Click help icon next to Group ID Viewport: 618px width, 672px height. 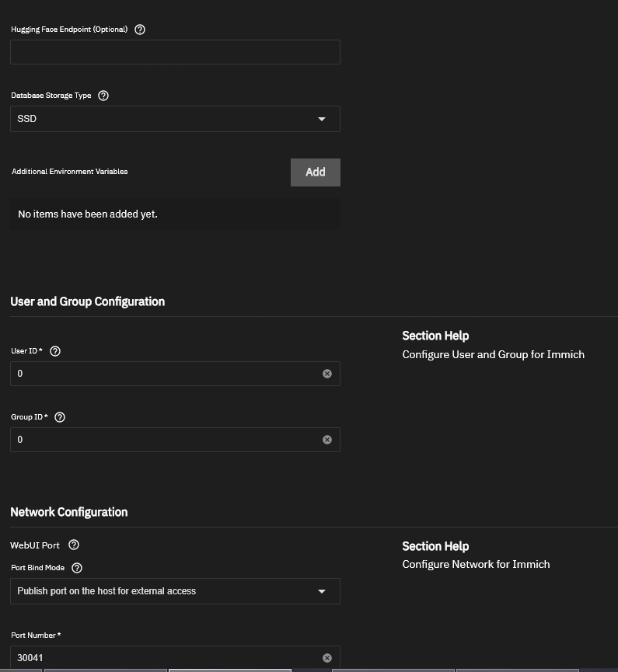[60, 417]
